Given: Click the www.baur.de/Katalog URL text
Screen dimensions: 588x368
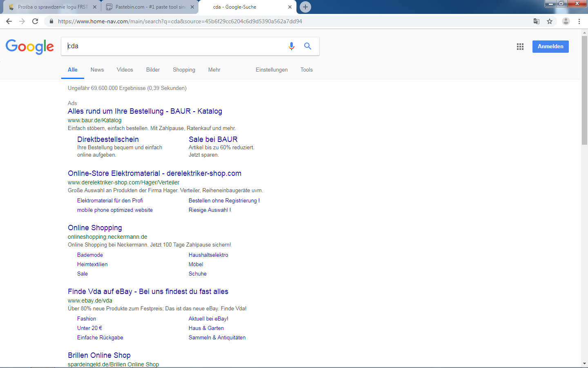Looking at the screenshot, I should pyautogui.click(x=95, y=120).
